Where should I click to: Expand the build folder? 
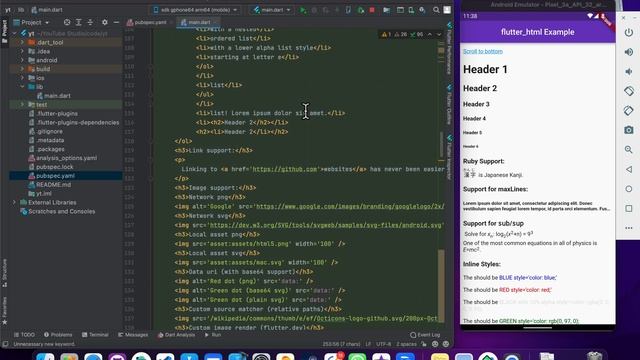[22, 69]
